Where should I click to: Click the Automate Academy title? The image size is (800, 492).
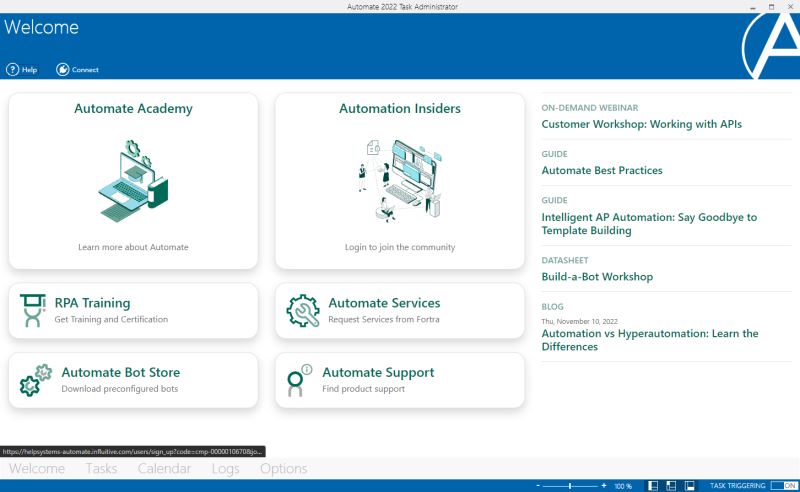pyautogui.click(x=133, y=109)
